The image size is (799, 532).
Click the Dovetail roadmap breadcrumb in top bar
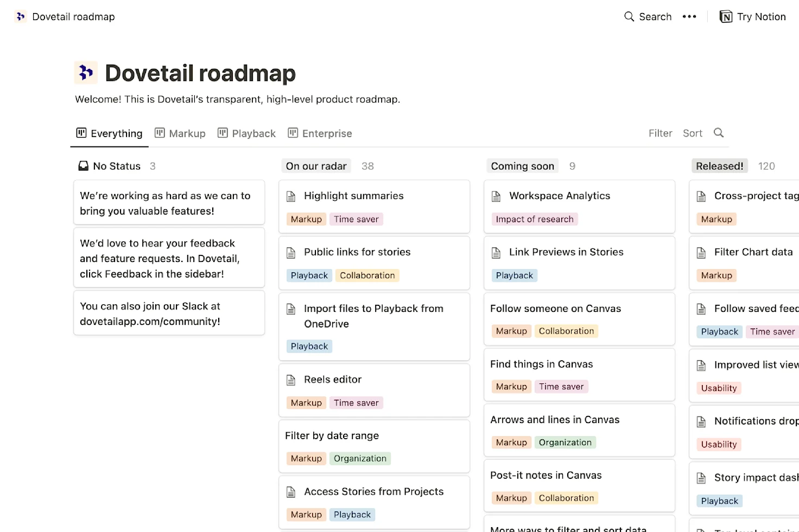coord(73,17)
